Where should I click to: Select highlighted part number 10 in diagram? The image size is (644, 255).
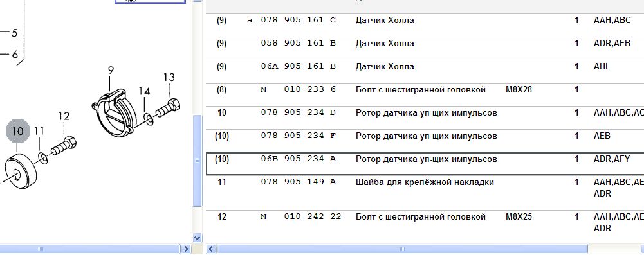point(17,131)
